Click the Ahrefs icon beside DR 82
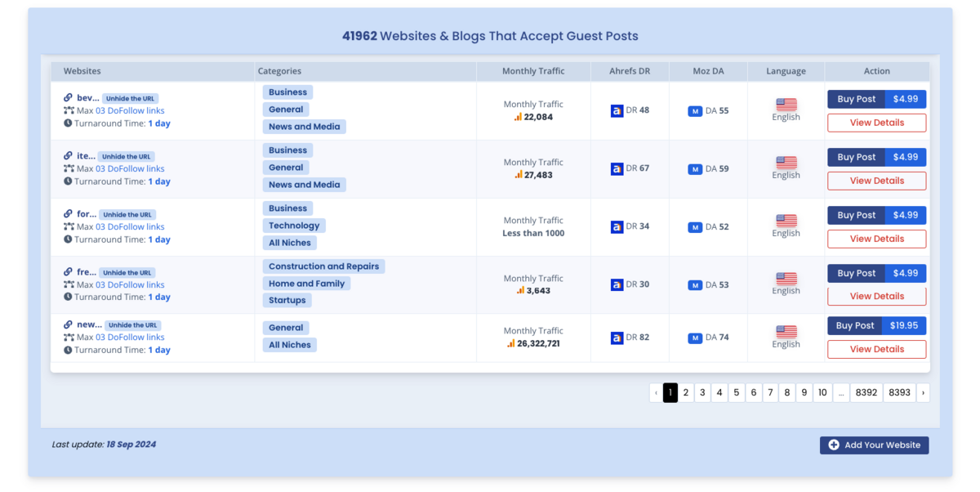The height and width of the screenshot is (492, 980). pyautogui.click(x=617, y=338)
